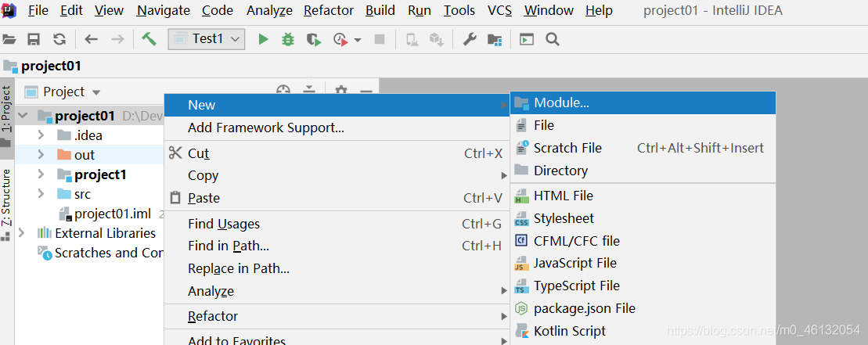Select File in the New submenu
Viewport: 868px width, 345px height.
click(643, 125)
